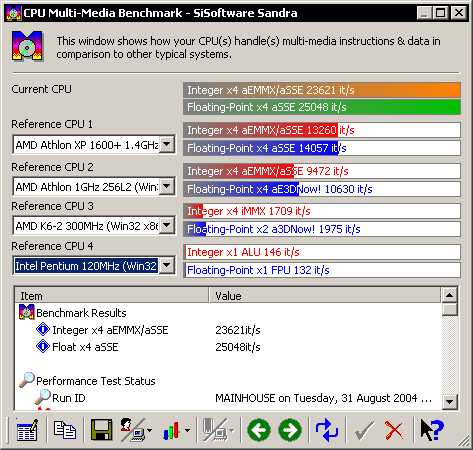The width and height of the screenshot is (473, 450).
Task: Open Reference CPU 1 dropdown arrow
Action: pos(167,145)
